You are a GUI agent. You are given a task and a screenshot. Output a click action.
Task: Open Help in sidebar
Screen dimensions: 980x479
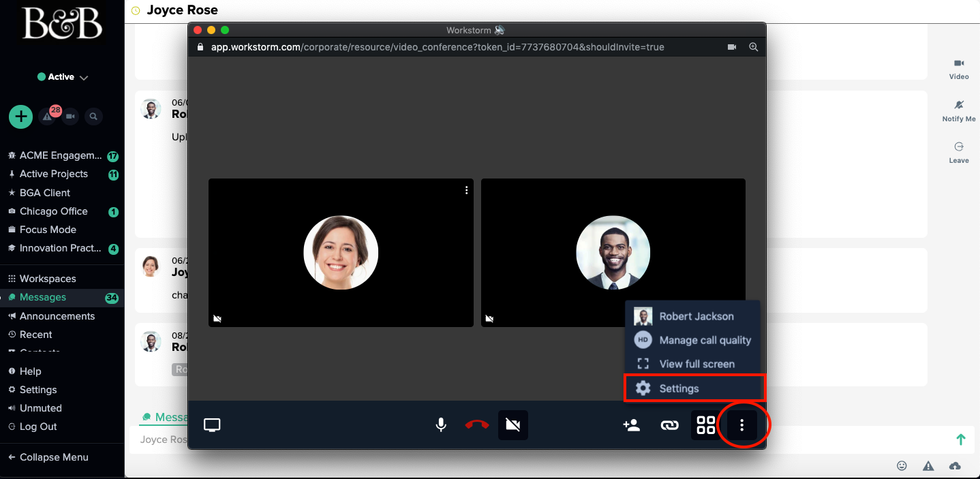(30, 371)
